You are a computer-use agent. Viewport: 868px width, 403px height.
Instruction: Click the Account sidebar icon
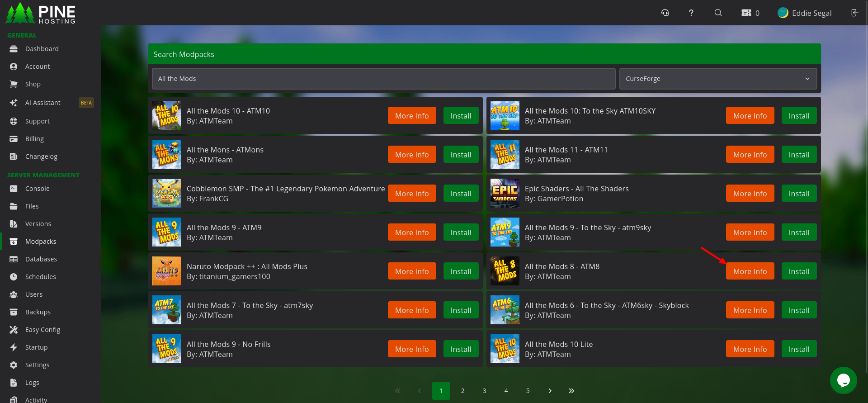pyautogui.click(x=14, y=66)
